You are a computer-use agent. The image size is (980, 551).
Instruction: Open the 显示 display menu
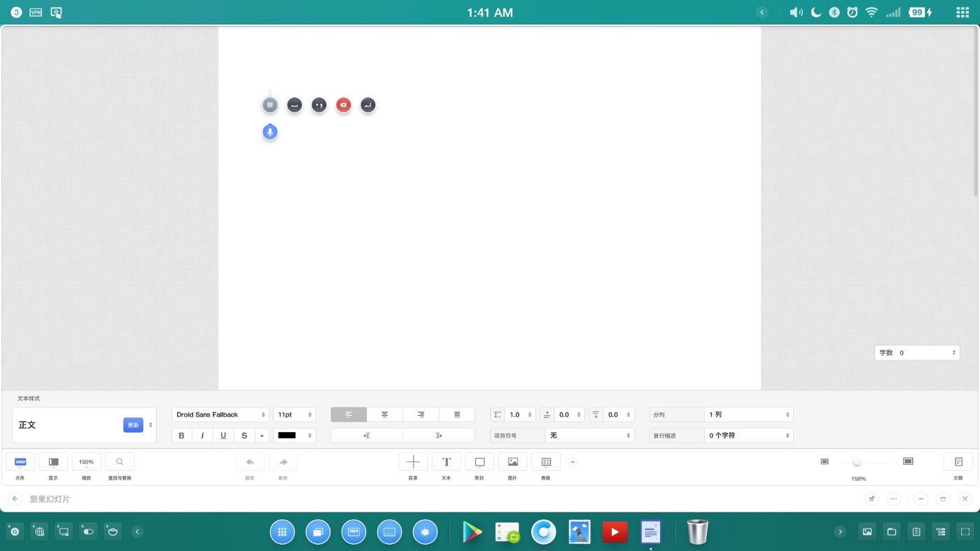tap(53, 462)
